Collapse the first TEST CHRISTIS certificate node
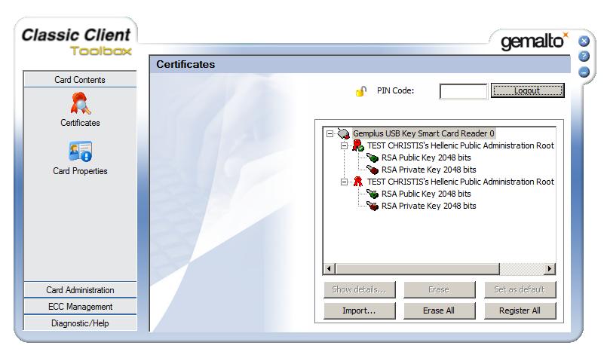Screen dimensions: 604x364 pyautogui.click(x=344, y=145)
